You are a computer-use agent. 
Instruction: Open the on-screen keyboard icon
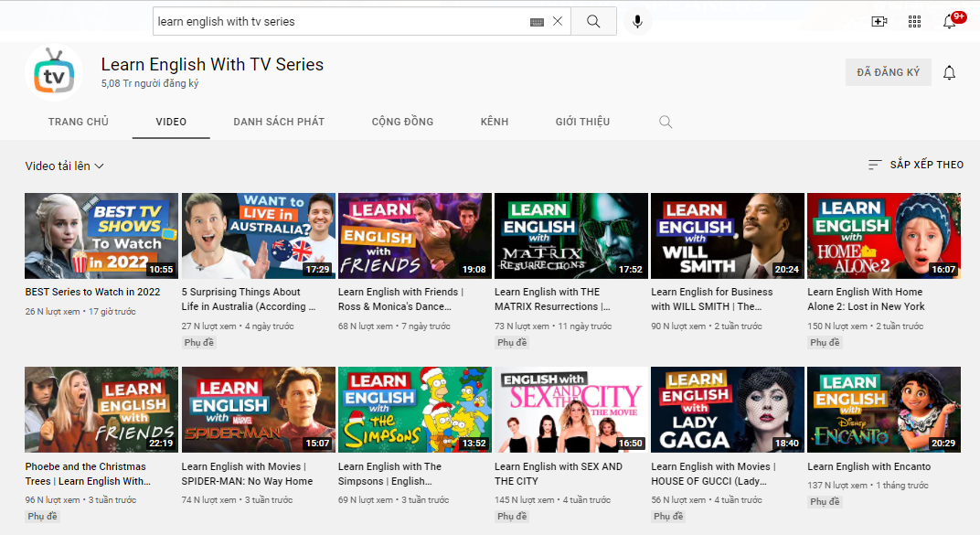click(x=537, y=22)
